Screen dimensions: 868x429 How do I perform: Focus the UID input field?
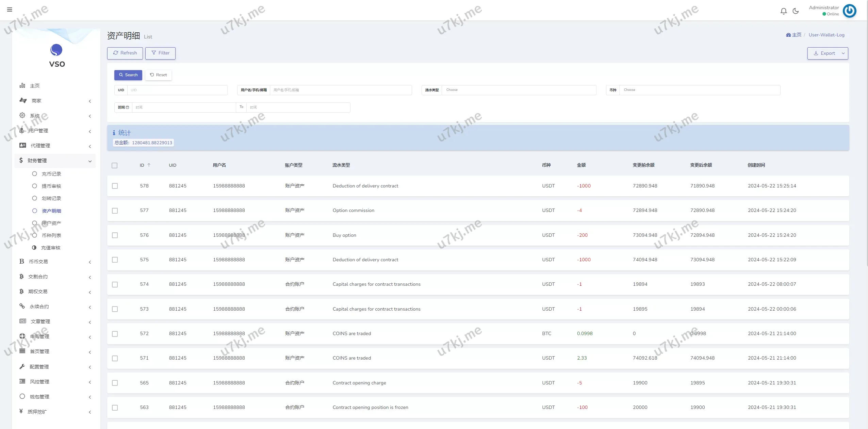[177, 90]
